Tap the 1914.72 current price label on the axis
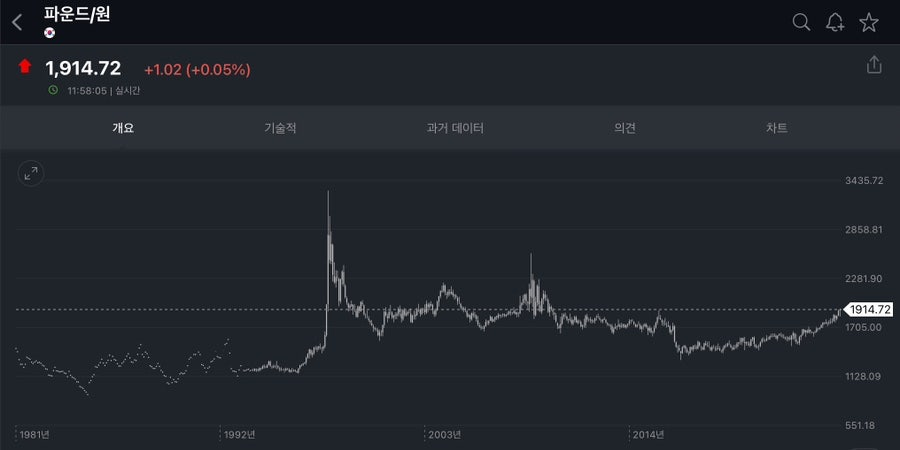The image size is (900, 450). coord(868,309)
